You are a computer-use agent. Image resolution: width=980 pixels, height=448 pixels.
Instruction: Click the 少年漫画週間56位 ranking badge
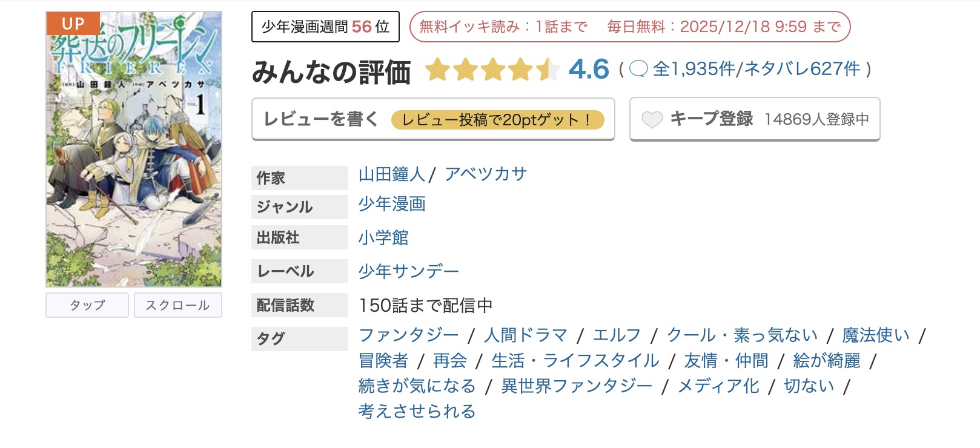point(325,26)
